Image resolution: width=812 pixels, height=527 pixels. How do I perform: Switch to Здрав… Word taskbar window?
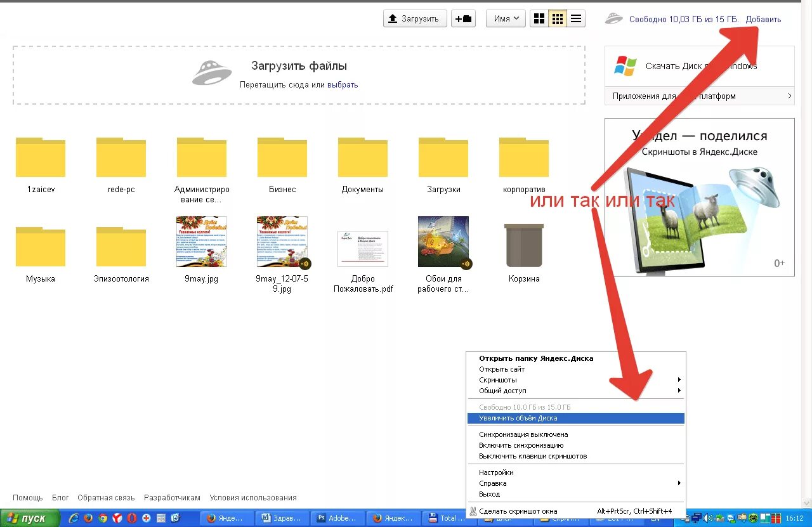click(x=283, y=518)
